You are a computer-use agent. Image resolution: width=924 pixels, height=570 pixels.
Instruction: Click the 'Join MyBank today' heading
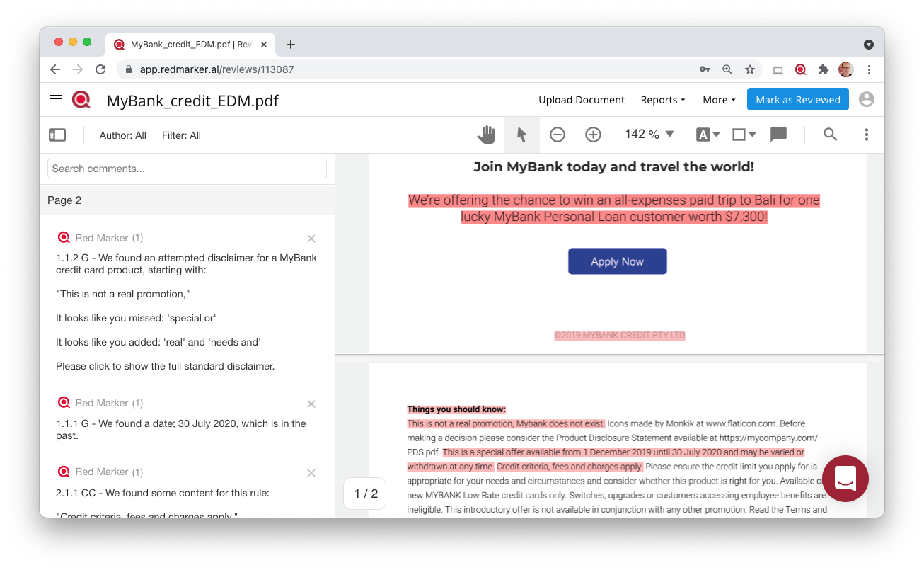[x=614, y=167]
